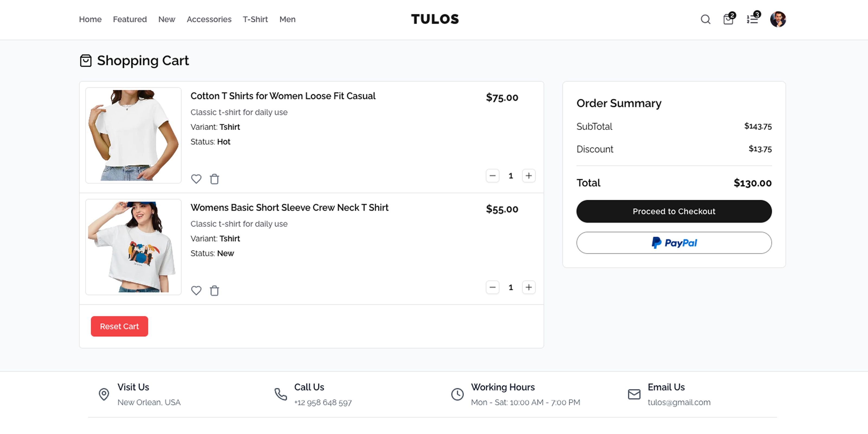
Task: Open the cart bag icon with badge 2
Action: pos(728,20)
